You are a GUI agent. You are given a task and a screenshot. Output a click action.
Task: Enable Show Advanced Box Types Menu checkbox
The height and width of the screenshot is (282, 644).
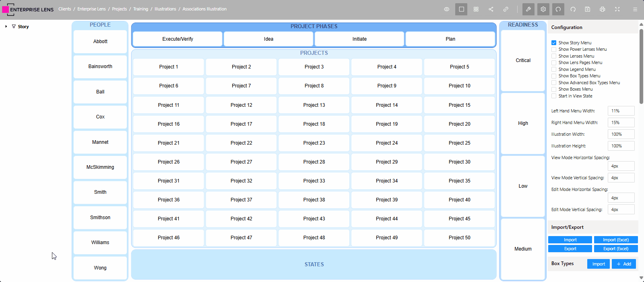554,83
